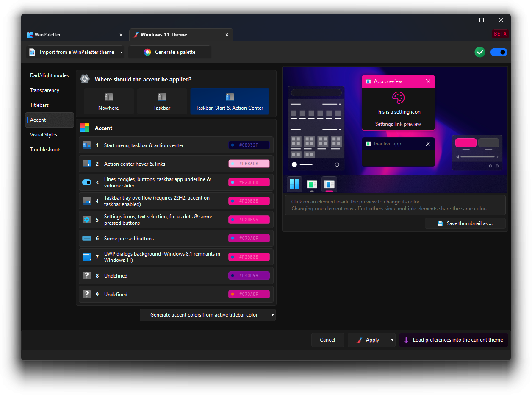Viewport: 532px width, 395px height.
Task: Click the gear icon beside Settings icons row
Action: point(87,220)
